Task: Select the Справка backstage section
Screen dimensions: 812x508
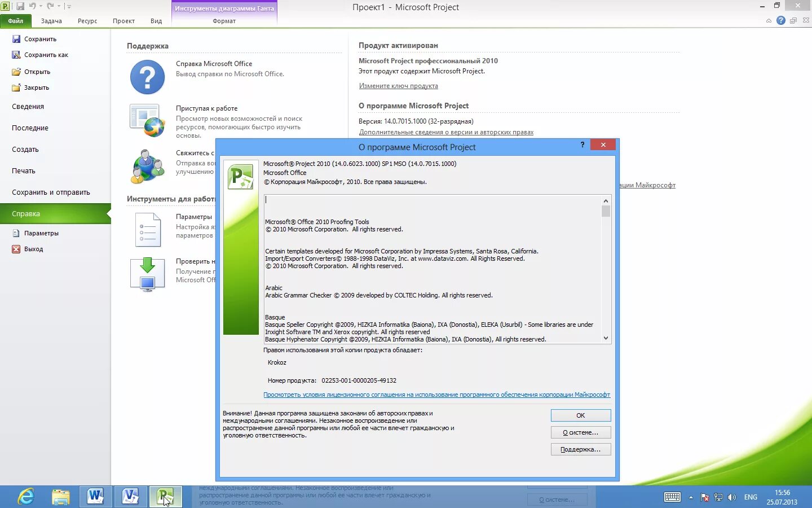Action: 55,214
